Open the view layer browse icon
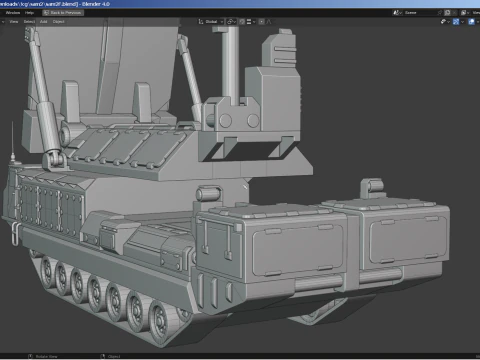 pos(465,13)
